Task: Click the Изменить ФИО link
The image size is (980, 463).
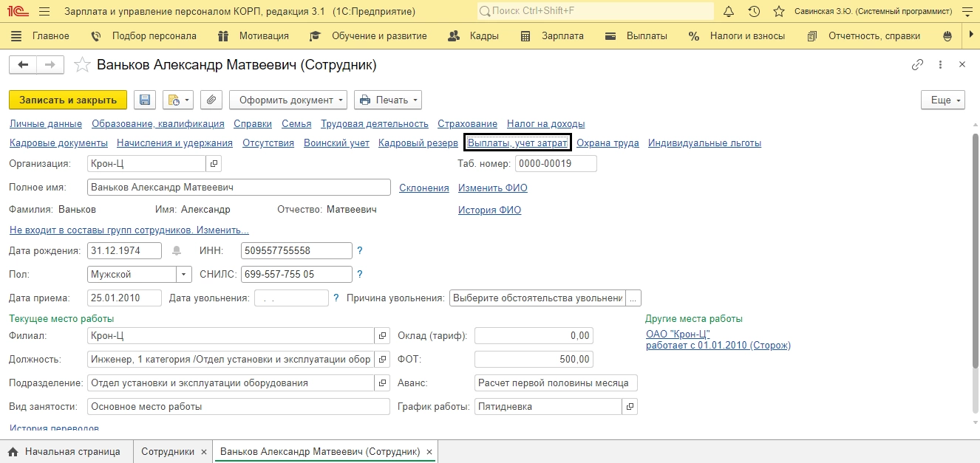Action: (493, 188)
